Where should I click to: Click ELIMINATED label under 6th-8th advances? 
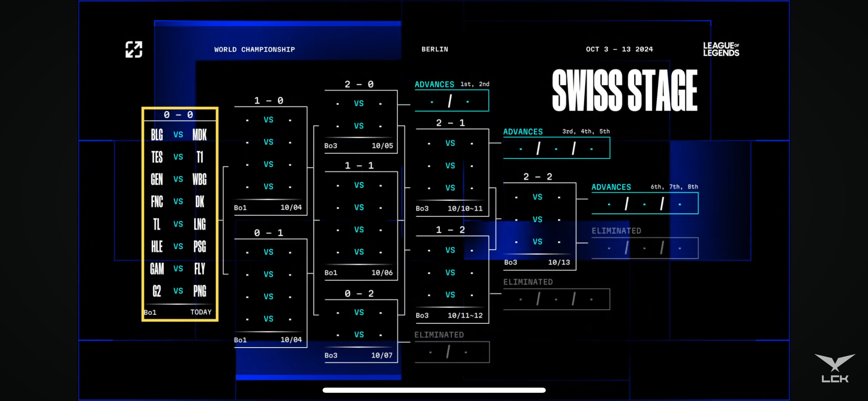pyautogui.click(x=616, y=231)
